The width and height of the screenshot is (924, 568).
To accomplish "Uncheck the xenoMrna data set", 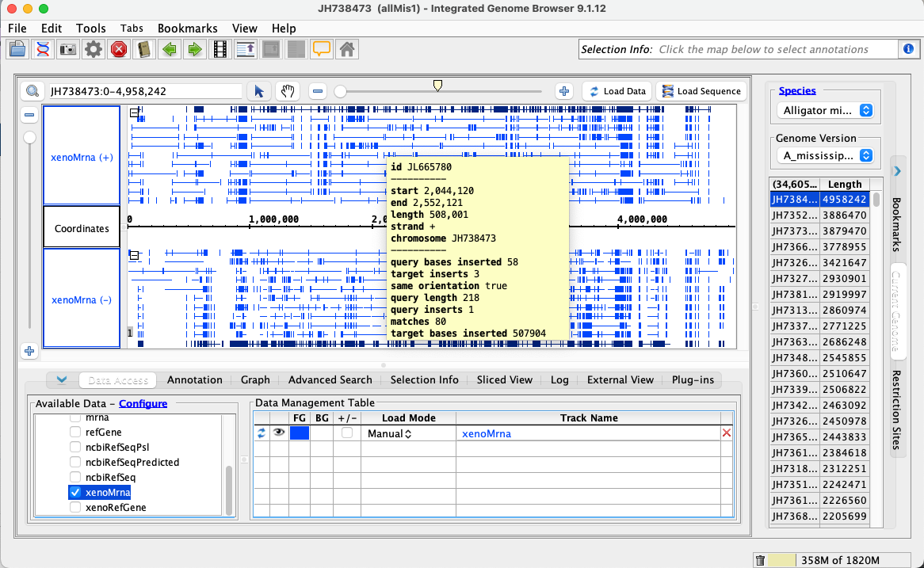I will (75, 492).
